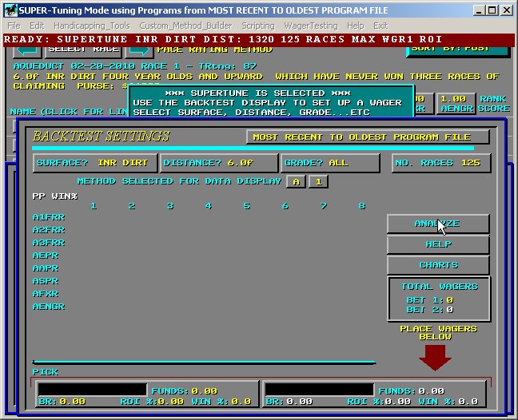
Task: Click the red down arrow below Place Wagers
Action: [435, 356]
